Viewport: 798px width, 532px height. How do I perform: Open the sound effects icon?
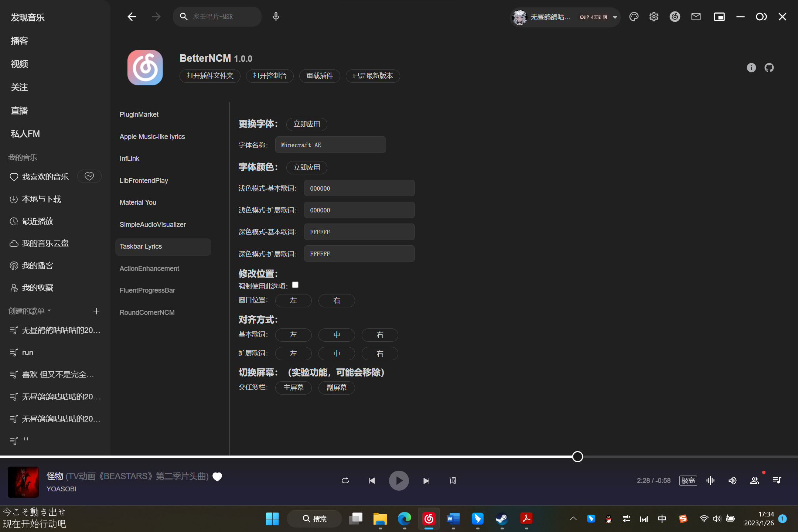[710, 480]
